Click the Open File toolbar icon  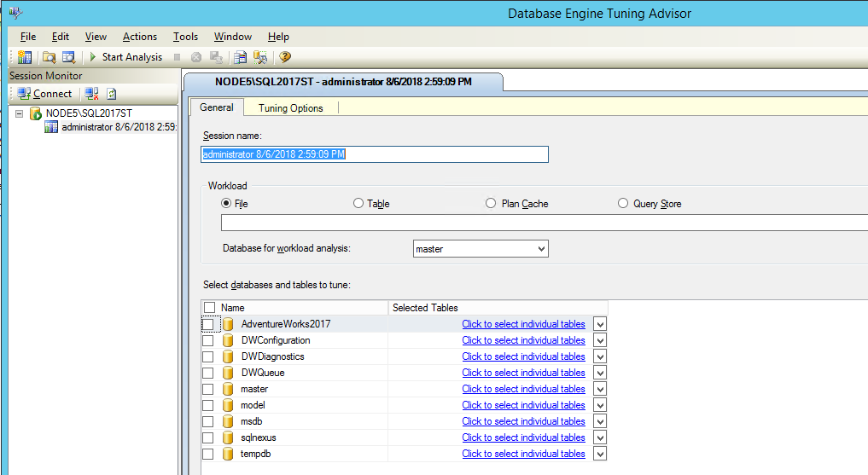(x=50, y=57)
